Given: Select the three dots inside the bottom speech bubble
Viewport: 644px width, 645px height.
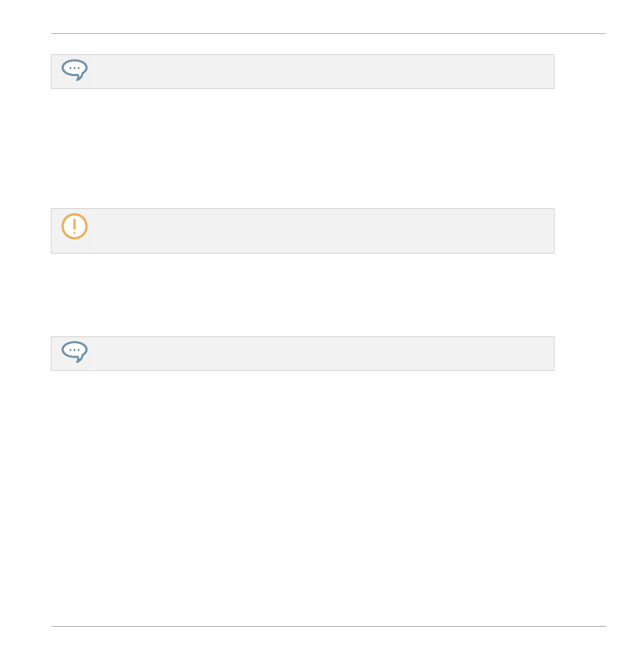Looking at the screenshot, I should 75,350.
